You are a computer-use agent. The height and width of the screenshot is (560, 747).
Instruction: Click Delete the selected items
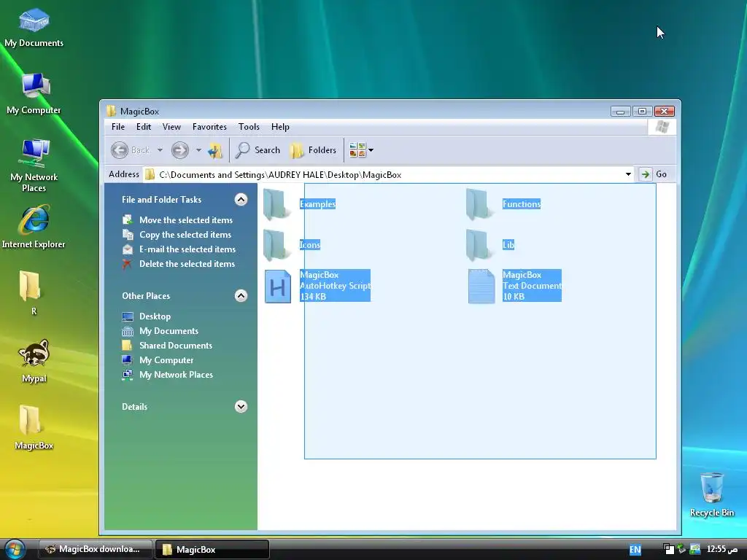[179, 264]
